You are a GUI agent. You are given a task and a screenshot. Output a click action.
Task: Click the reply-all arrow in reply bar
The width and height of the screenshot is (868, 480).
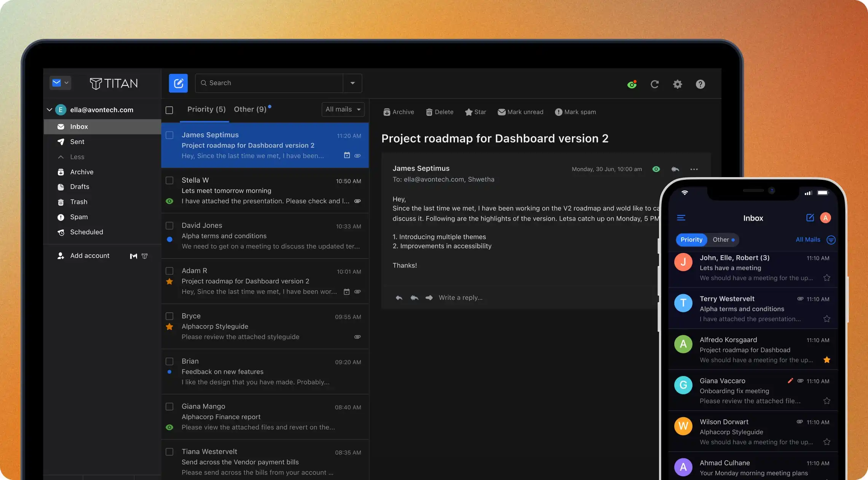(x=414, y=298)
